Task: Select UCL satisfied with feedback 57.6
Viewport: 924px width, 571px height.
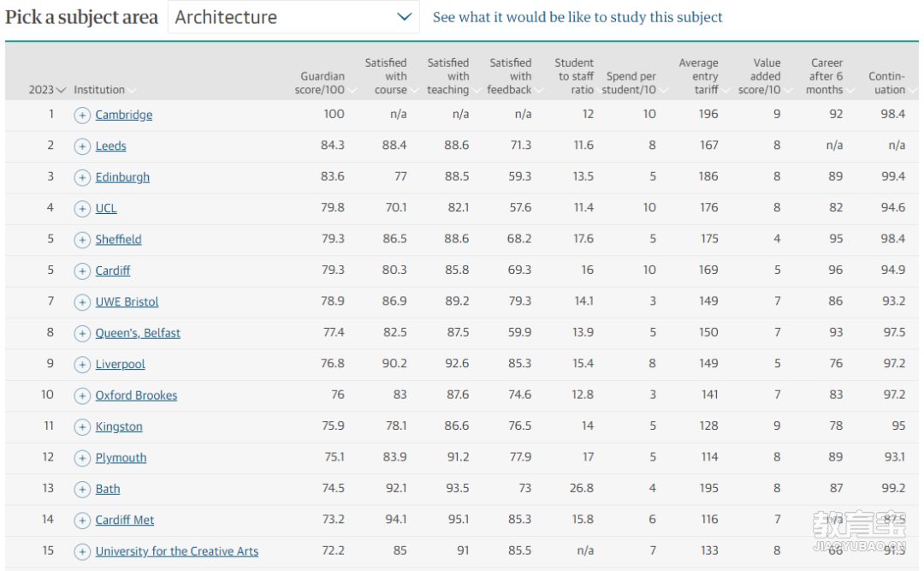Action: (x=520, y=208)
